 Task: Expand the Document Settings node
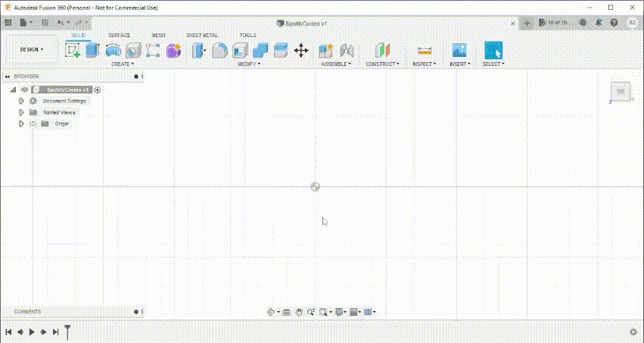point(21,101)
